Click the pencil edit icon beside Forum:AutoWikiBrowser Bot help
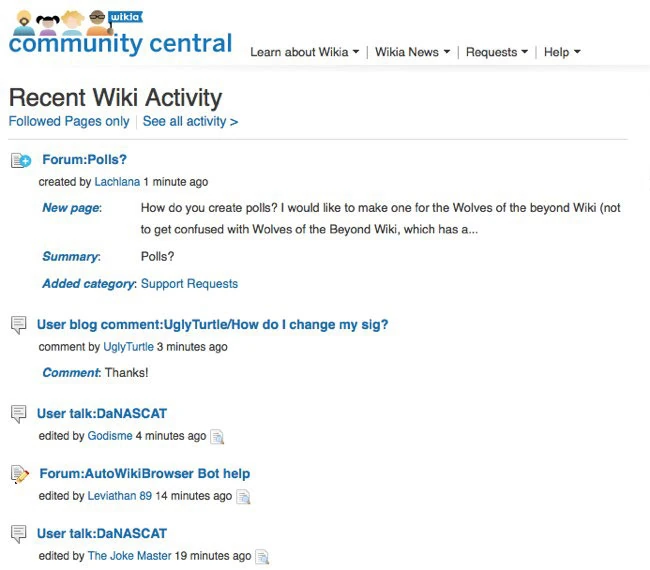The image size is (650, 570). 19,474
